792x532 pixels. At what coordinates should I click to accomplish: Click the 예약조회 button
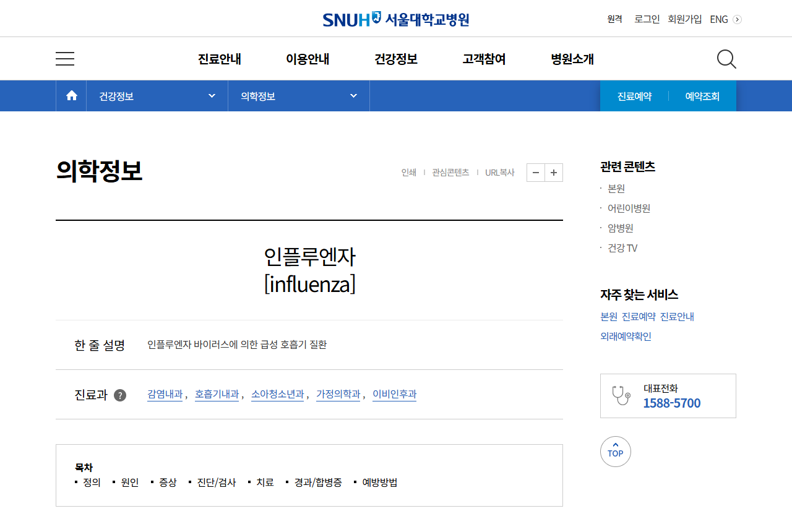702,97
